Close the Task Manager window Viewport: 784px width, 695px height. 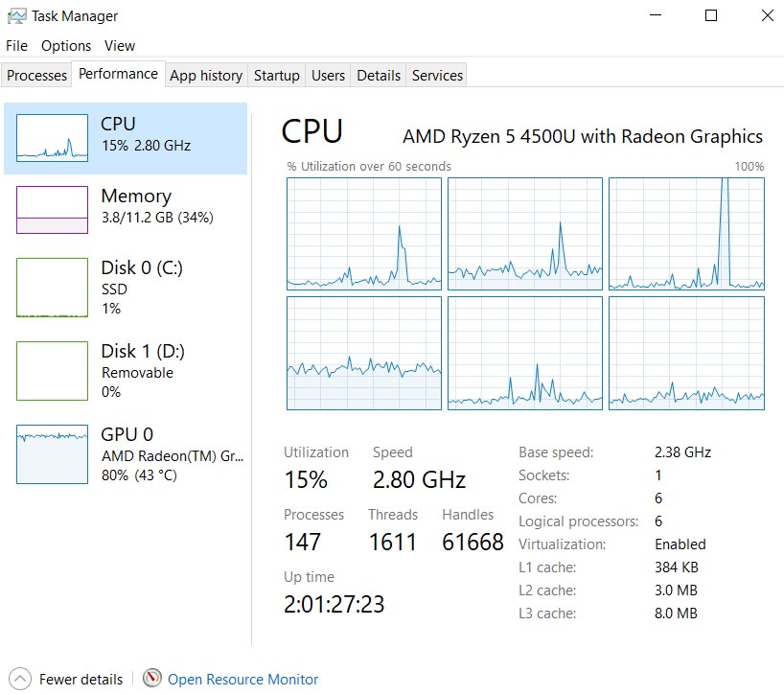point(768,15)
